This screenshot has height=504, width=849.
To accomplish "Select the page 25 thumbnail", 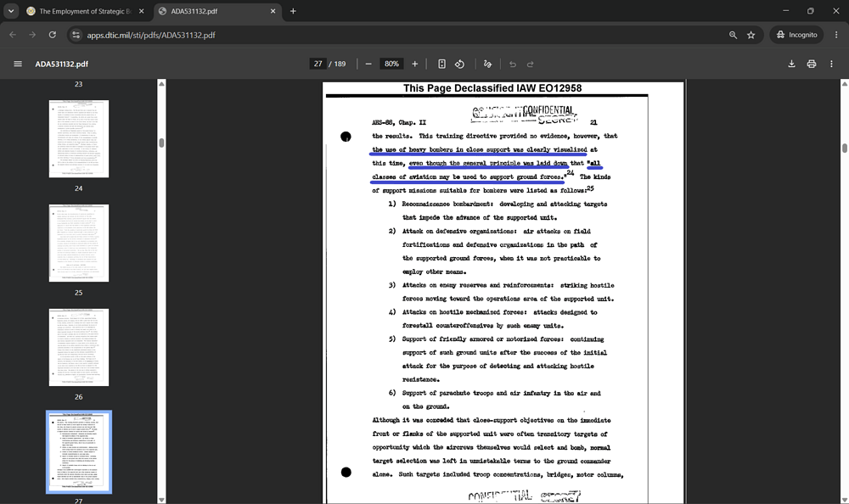I will 79,243.
